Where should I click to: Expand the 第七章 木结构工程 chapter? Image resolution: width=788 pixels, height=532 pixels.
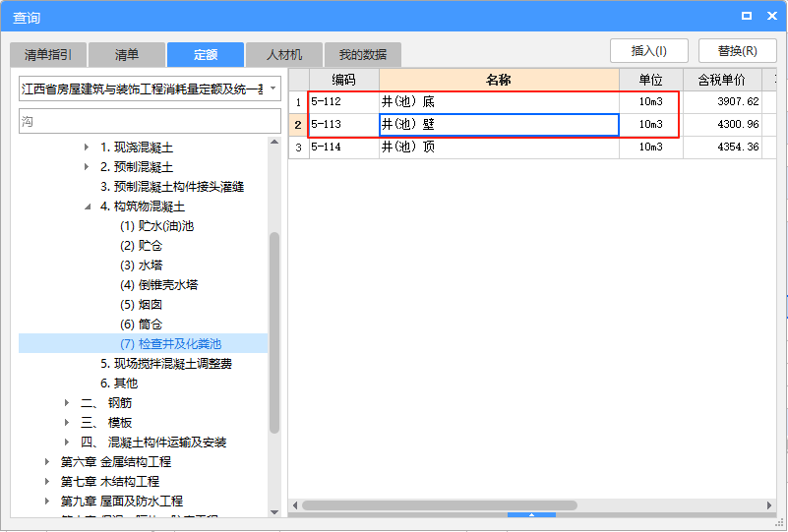pyautogui.click(x=47, y=481)
